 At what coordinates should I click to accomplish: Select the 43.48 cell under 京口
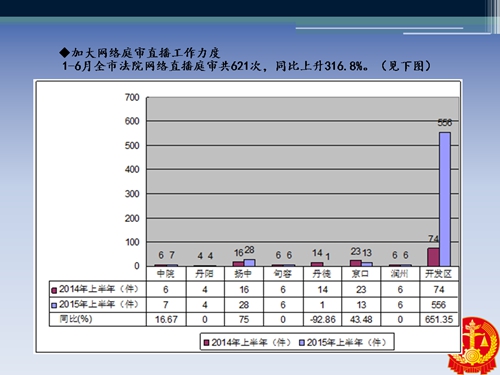361,320
